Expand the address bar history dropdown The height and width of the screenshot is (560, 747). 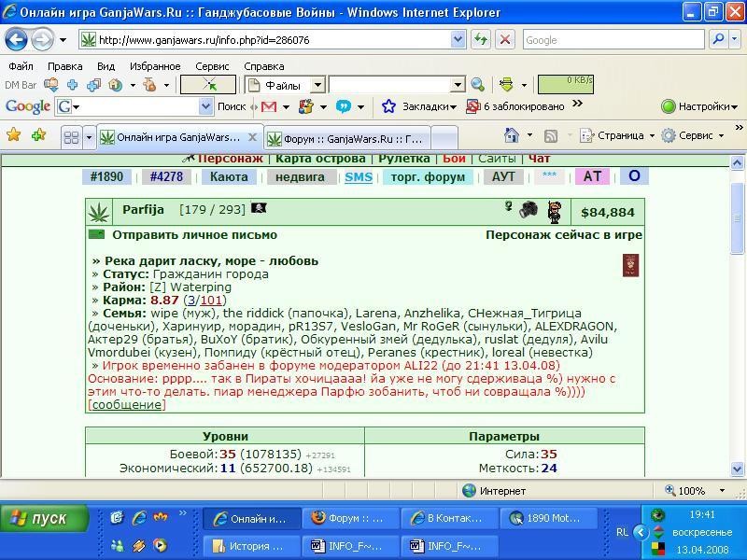458,39
